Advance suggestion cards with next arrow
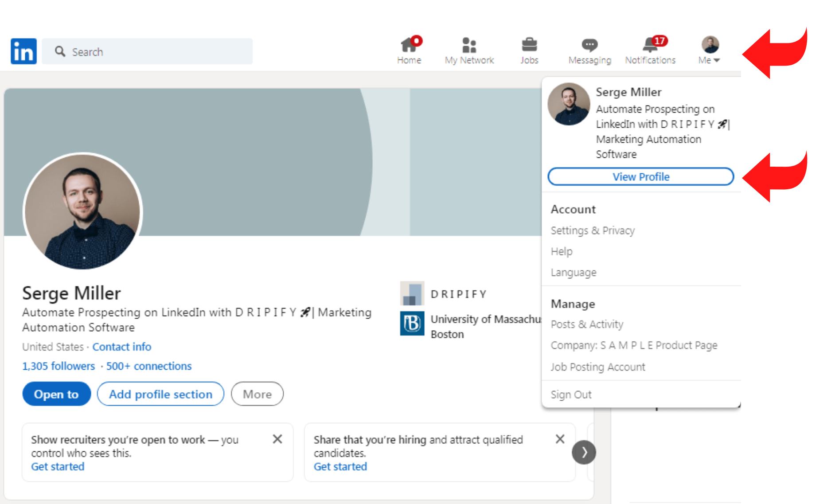 click(584, 452)
